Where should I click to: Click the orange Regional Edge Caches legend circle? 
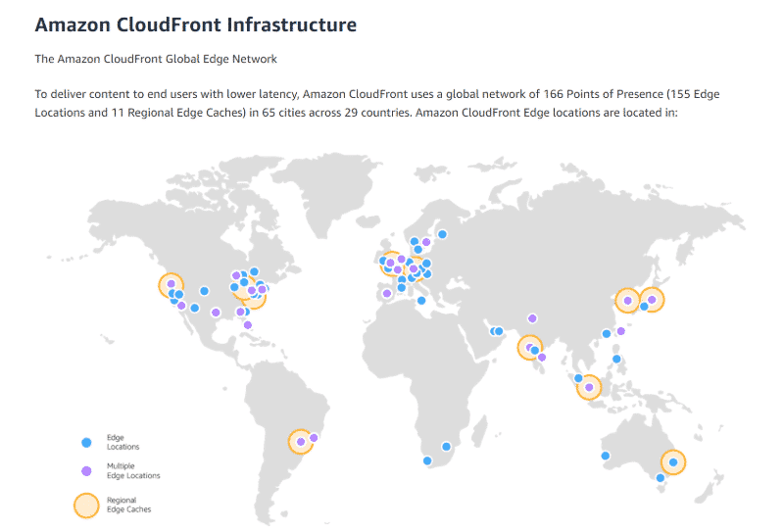[86, 505]
